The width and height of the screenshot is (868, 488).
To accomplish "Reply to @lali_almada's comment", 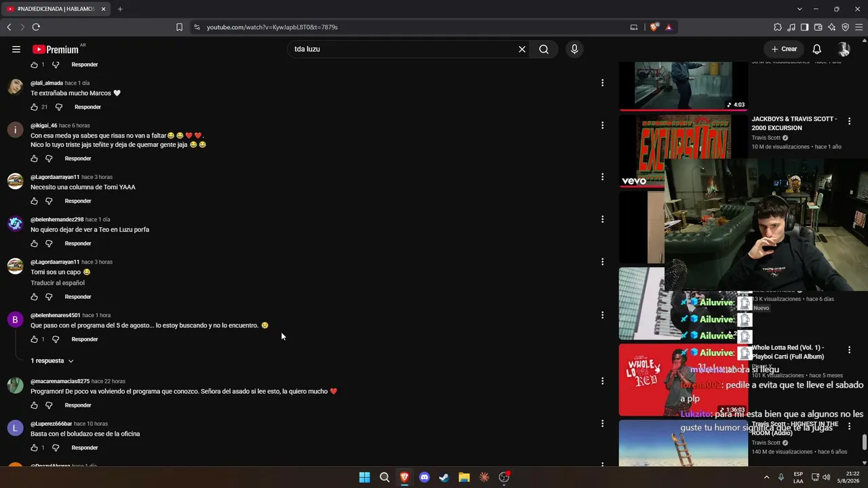I will [x=87, y=107].
